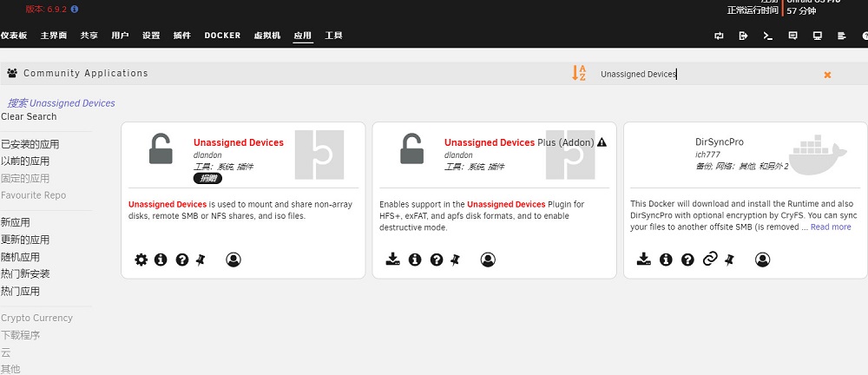Open support question icon on Unassigned Devices card
Image resolution: width=868 pixels, height=375 pixels.
click(x=182, y=260)
